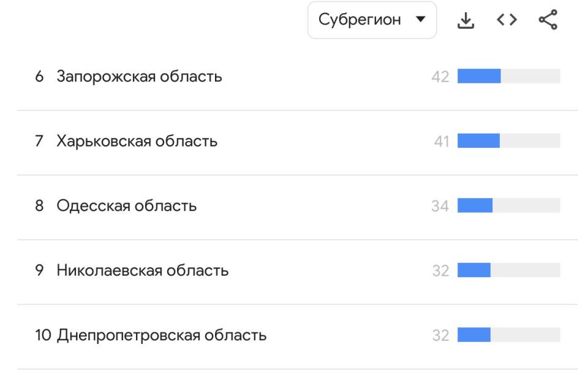Click the value 42 beside Запорожская
The width and height of the screenshot is (588, 385).
pos(440,77)
